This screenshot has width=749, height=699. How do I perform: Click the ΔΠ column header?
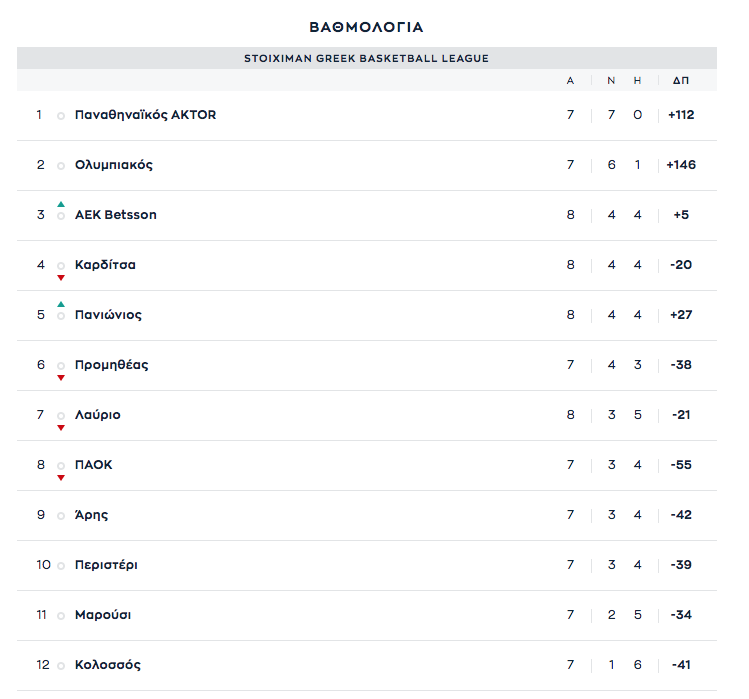(x=680, y=80)
